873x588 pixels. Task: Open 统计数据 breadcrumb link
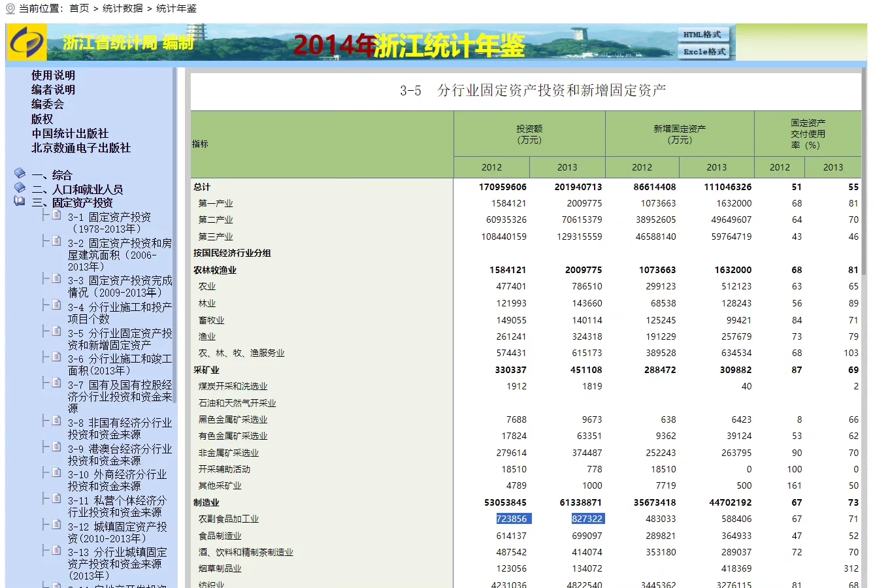[x=123, y=8]
